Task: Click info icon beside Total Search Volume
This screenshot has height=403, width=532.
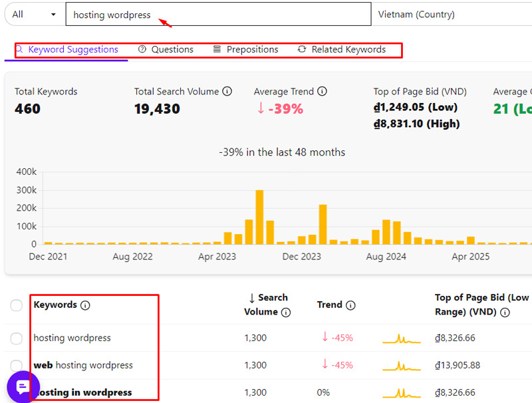Action: click(227, 92)
